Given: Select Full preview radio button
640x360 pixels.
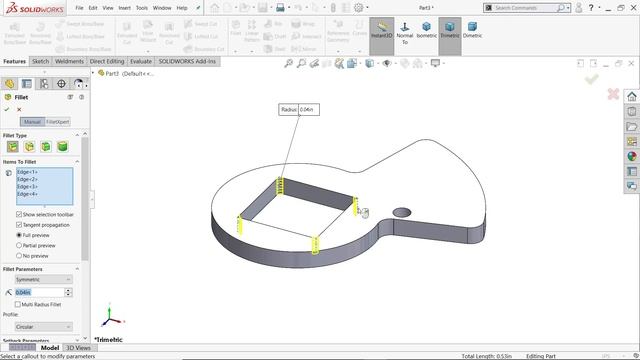Looking at the screenshot, I should tap(19, 235).
